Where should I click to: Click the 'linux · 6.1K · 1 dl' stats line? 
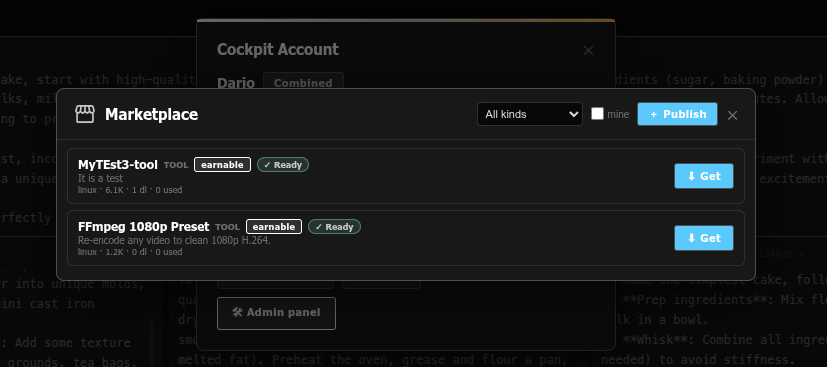[130, 190]
